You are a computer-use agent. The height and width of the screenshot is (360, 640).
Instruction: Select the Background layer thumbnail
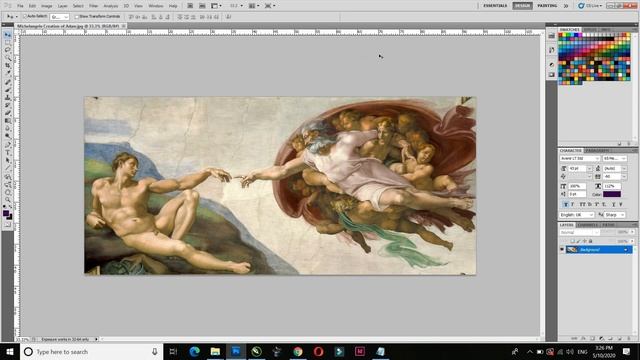point(572,249)
